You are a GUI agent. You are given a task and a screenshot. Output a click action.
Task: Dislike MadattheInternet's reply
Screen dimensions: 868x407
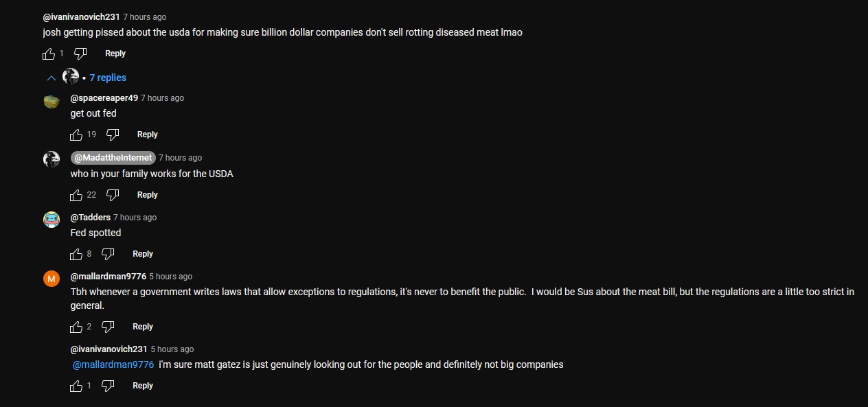(x=113, y=195)
